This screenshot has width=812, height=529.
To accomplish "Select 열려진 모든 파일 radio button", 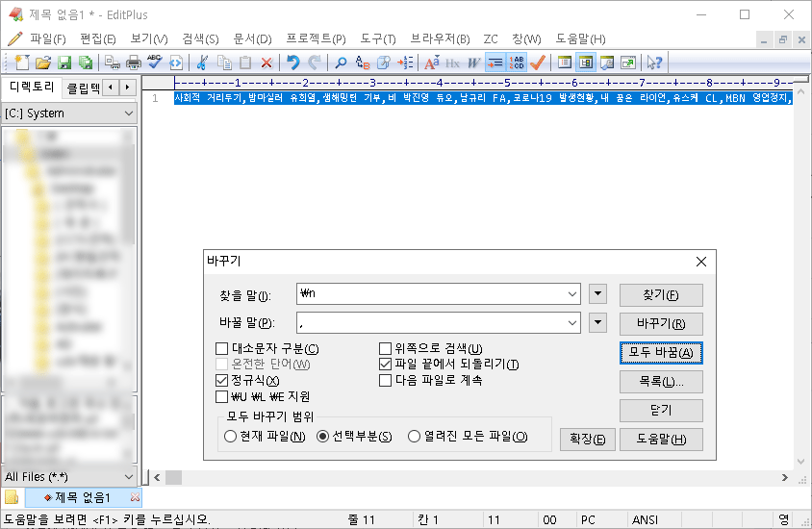I will pyautogui.click(x=414, y=437).
